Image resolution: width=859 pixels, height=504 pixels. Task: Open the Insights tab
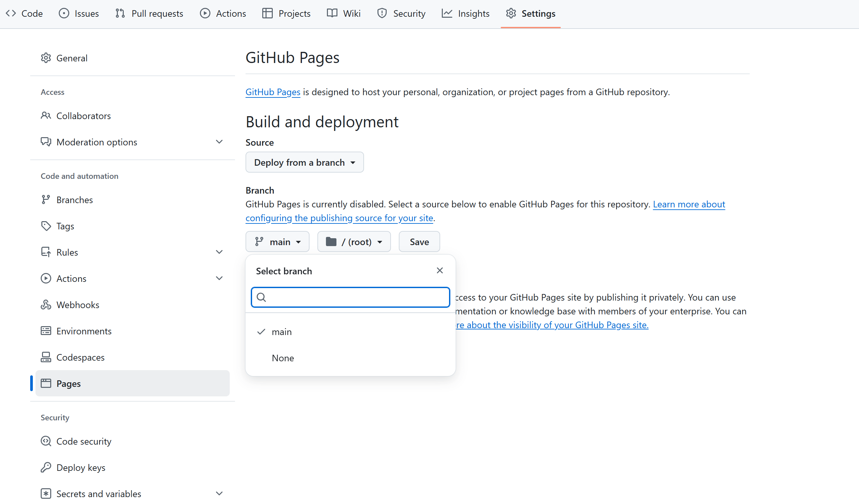[466, 14]
